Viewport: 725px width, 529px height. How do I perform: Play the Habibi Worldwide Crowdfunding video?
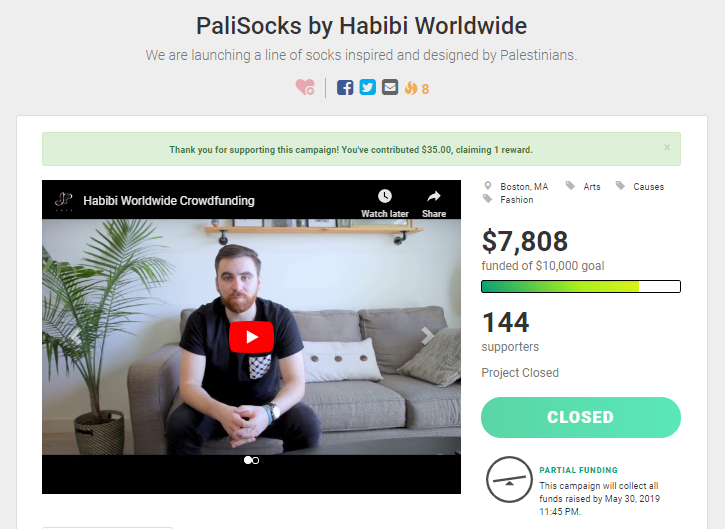click(252, 337)
